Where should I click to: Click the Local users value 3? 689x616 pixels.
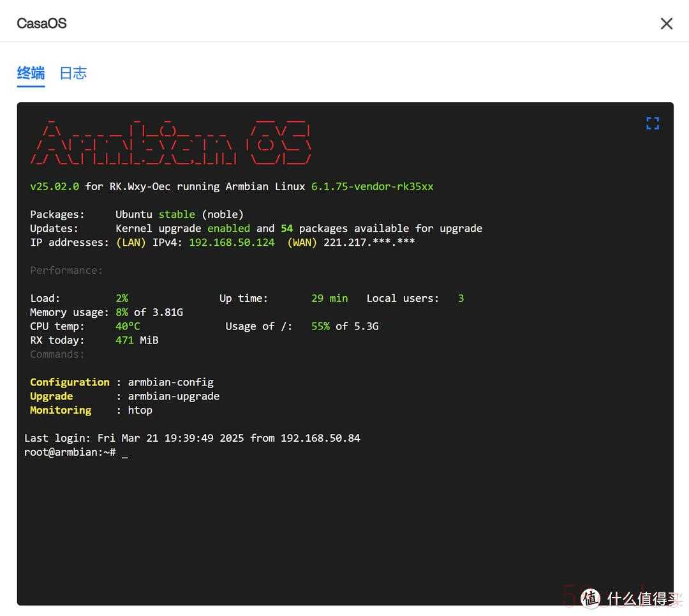pyautogui.click(x=461, y=299)
